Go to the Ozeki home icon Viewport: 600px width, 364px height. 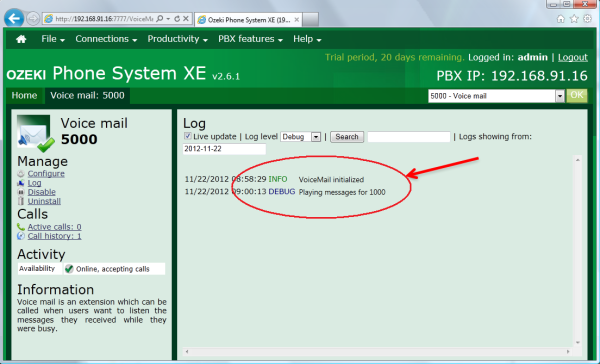click(x=21, y=39)
